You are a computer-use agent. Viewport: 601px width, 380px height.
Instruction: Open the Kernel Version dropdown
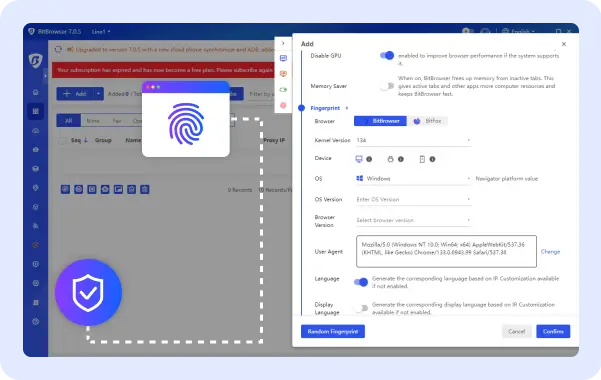[x=413, y=140]
